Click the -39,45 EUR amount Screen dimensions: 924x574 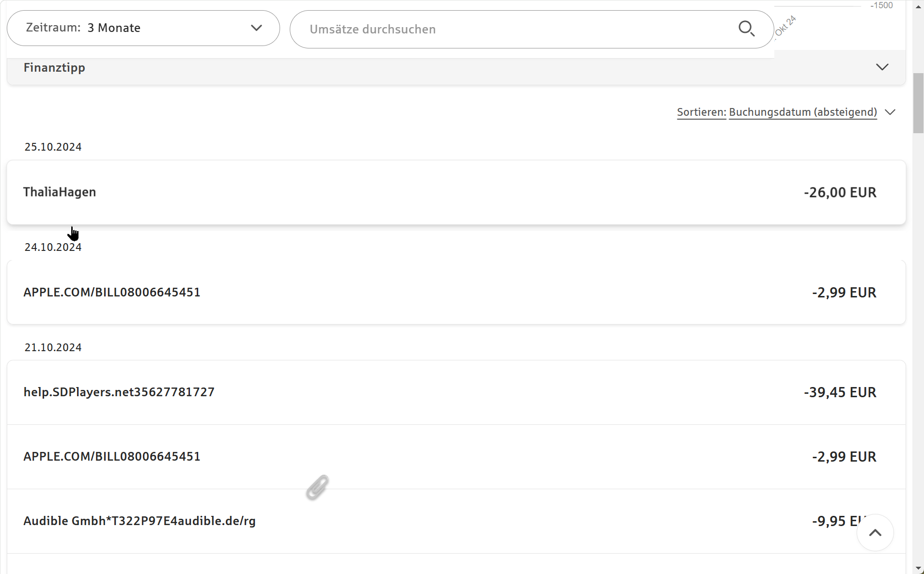(840, 392)
